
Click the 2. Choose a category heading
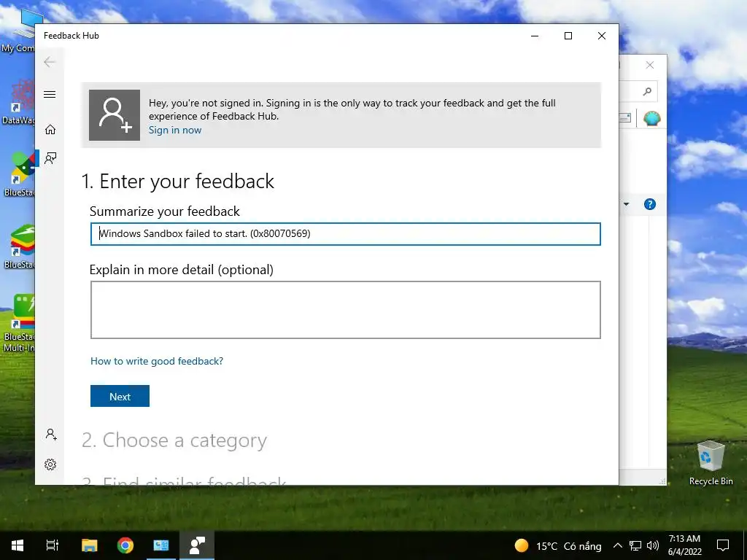[174, 440]
